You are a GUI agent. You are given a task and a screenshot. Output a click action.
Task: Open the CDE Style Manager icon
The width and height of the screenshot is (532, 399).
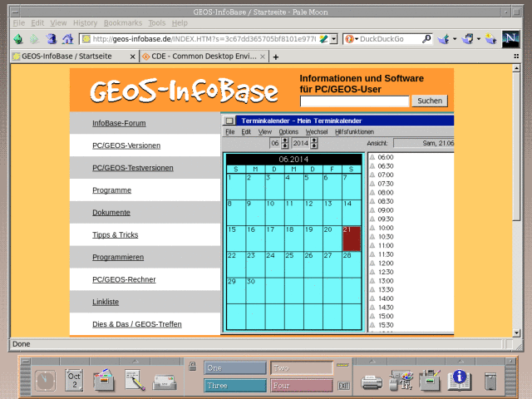click(x=401, y=380)
